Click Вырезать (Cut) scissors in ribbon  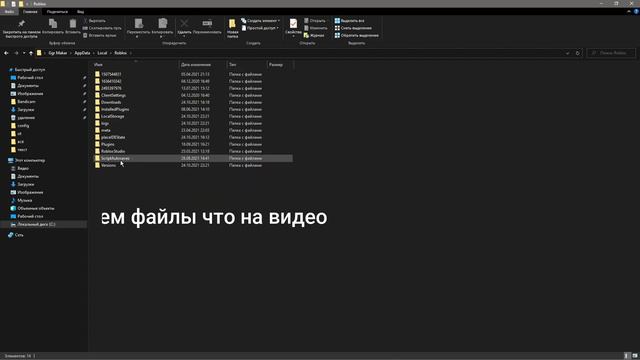click(x=94, y=21)
